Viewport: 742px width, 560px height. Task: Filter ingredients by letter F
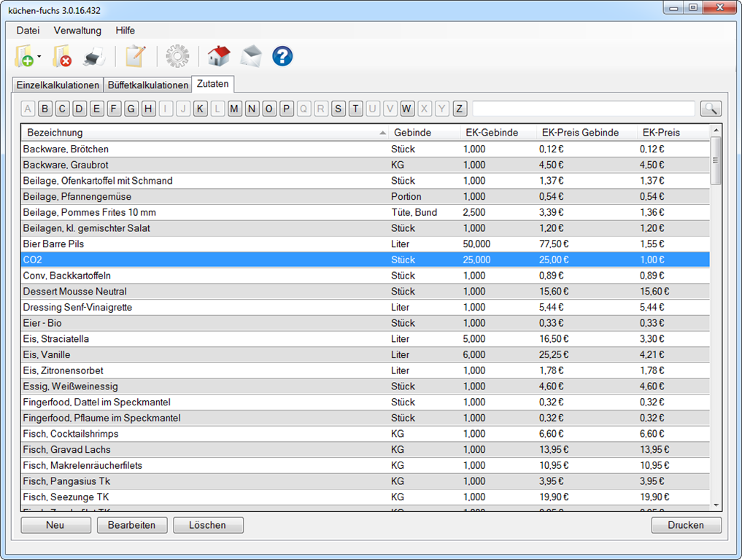(115, 109)
